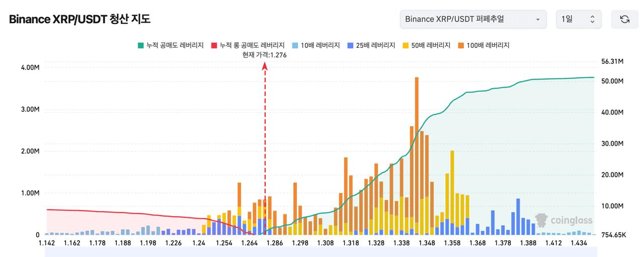Click the 1.434 price axis label
This screenshot has width=644, height=257.
(x=579, y=243)
